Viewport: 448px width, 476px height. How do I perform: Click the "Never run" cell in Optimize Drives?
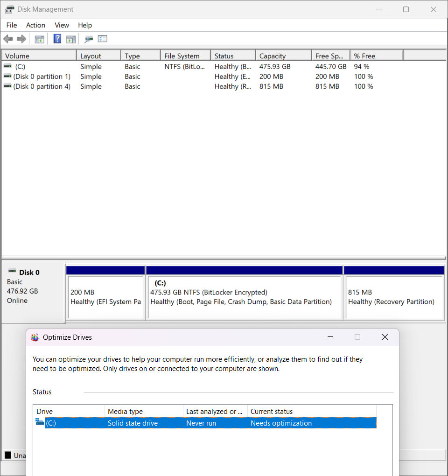[x=201, y=423]
